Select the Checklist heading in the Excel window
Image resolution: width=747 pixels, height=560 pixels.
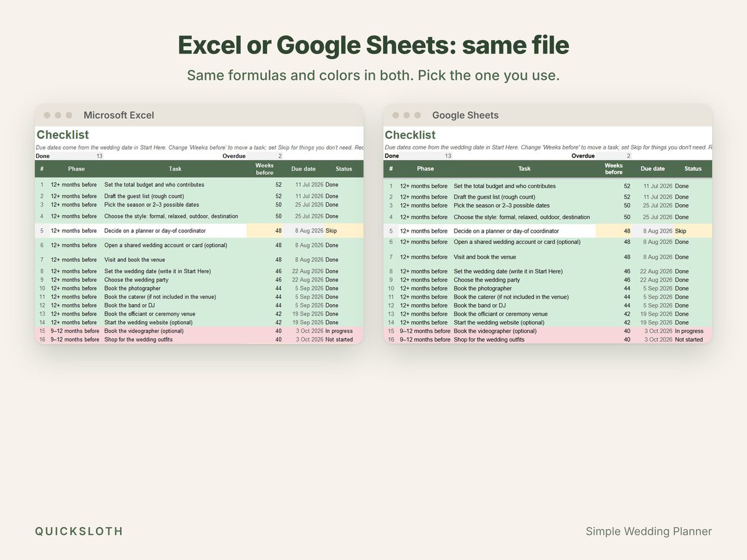(63, 134)
